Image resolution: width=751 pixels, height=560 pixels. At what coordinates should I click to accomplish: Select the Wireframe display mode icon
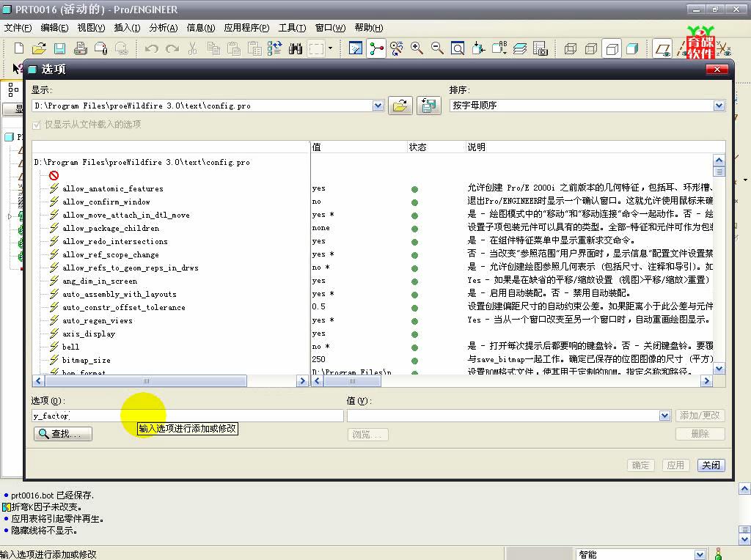(x=571, y=48)
